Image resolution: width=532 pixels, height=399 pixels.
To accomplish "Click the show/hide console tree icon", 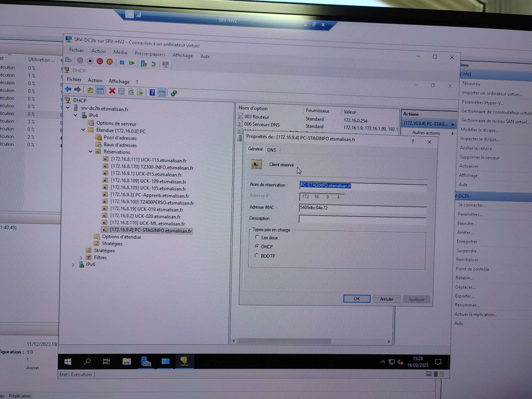I will tap(100, 91).
